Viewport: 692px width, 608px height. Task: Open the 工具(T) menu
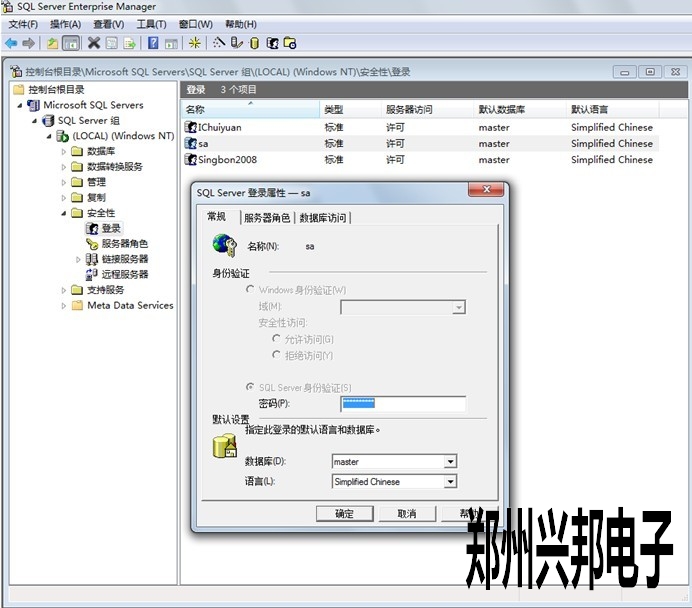pos(151,24)
